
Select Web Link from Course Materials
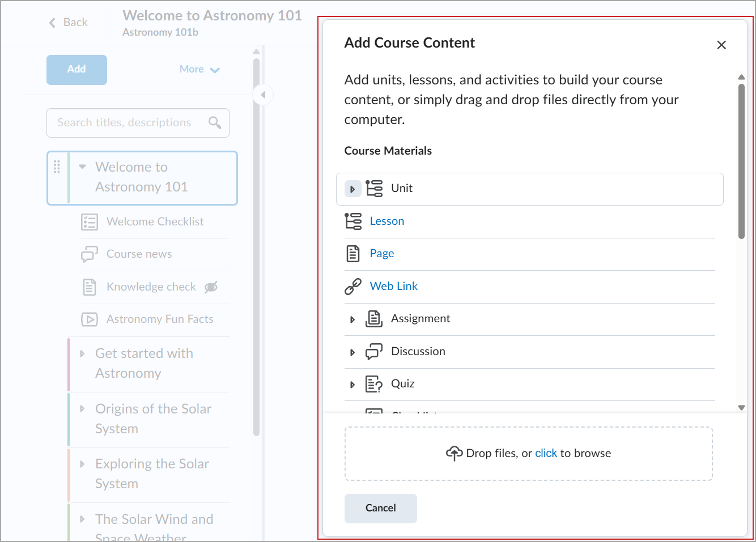(394, 286)
